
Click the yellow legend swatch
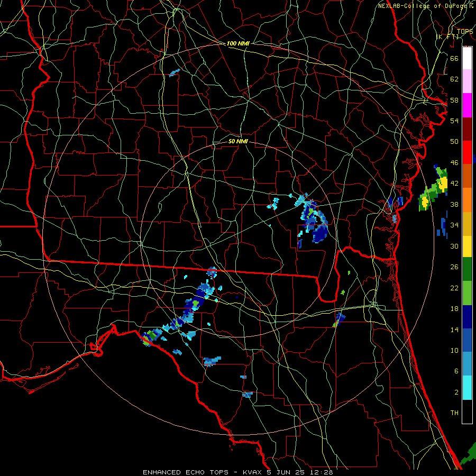[467, 246]
